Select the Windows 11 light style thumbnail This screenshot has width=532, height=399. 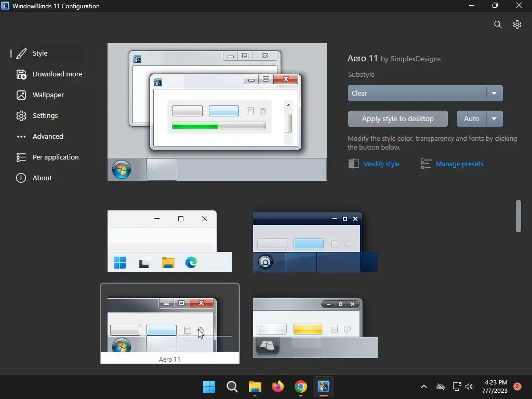(170, 241)
